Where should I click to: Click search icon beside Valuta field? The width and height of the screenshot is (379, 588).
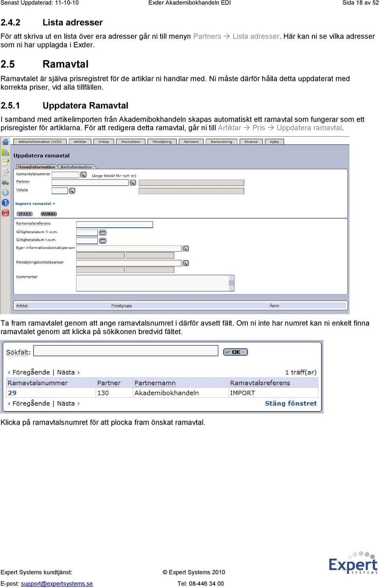tap(72, 191)
